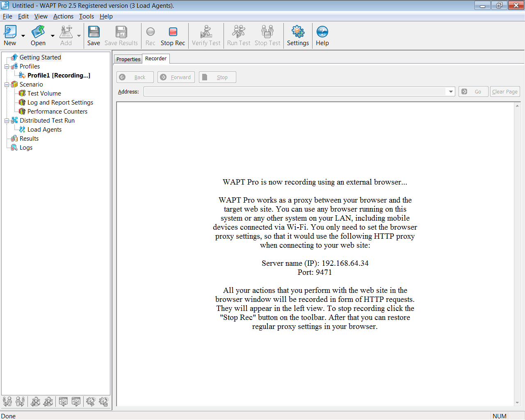The width and height of the screenshot is (525, 420).
Task: Click the recorder view scroll up arrow
Action: pyautogui.click(x=517, y=106)
